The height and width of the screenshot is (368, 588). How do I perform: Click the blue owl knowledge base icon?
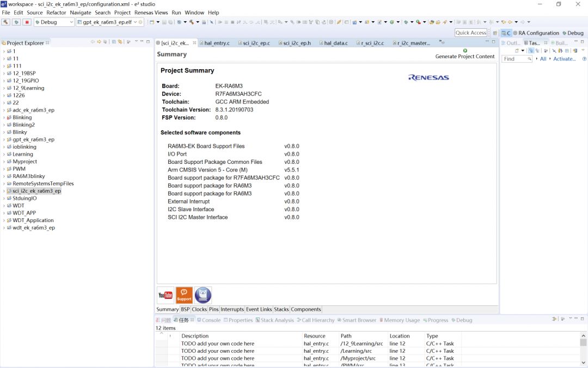(x=203, y=295)
